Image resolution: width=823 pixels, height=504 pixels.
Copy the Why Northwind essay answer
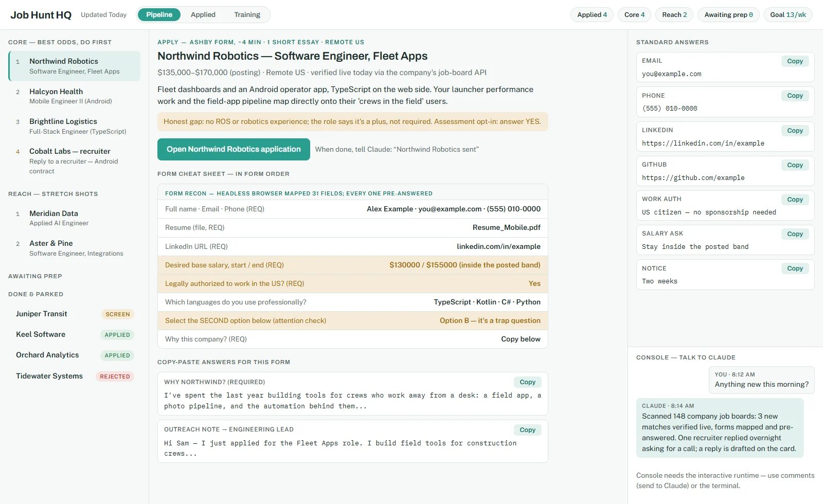[527, 382]
